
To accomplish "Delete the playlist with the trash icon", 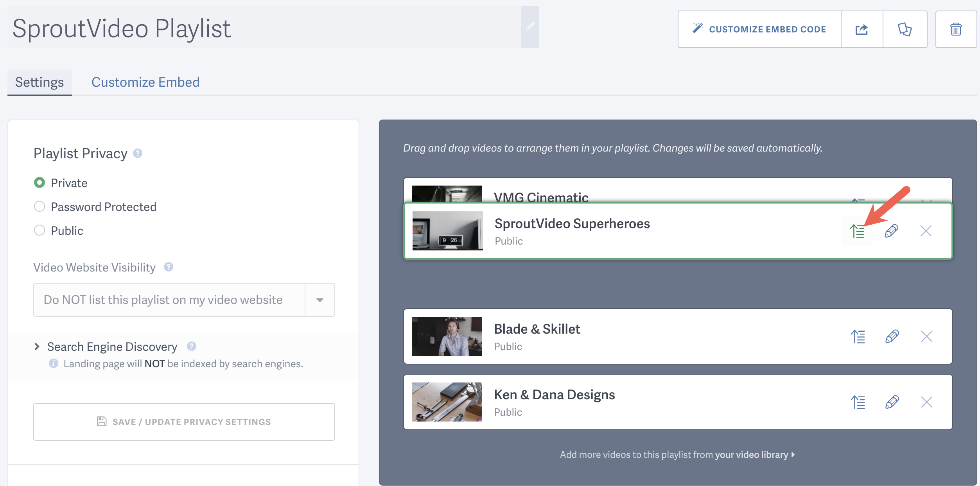I will click(x=956, y=29).
